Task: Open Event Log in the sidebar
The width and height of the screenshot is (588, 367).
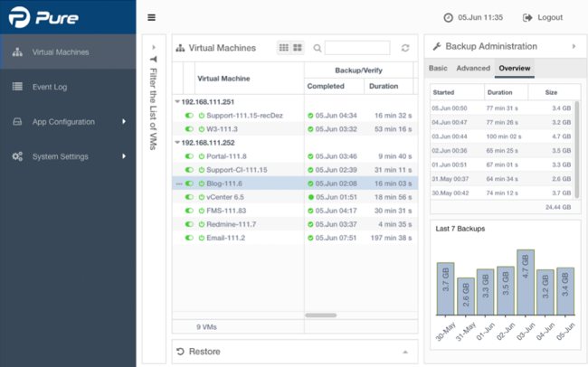Action: click(68, 87)
